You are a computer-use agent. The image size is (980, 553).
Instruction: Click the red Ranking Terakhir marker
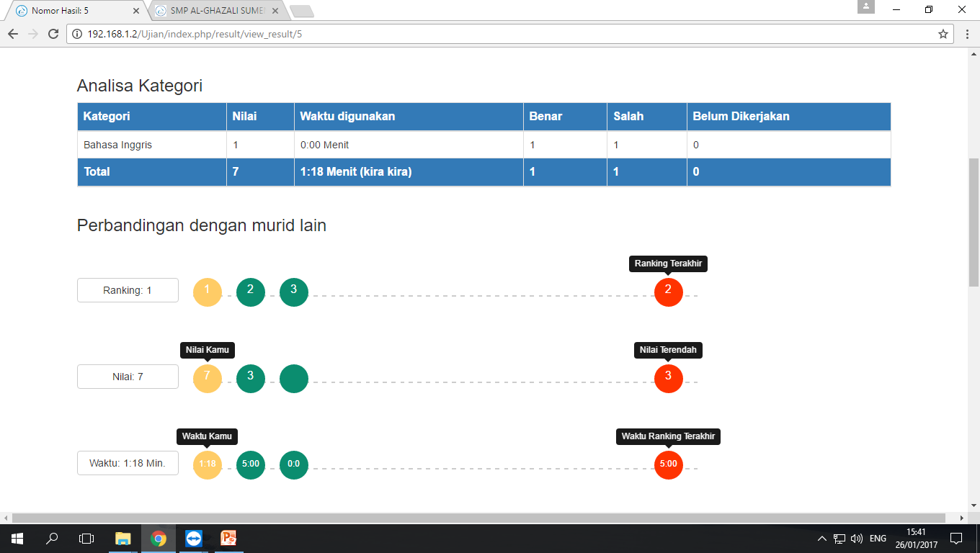(668, 292)
